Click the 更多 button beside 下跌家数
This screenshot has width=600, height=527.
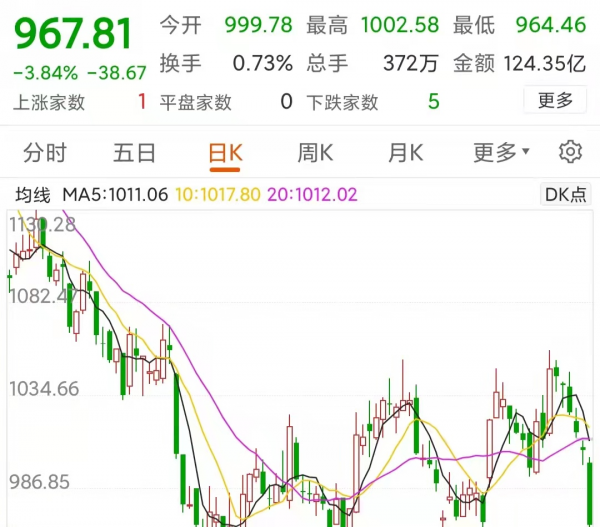[555, 100]
